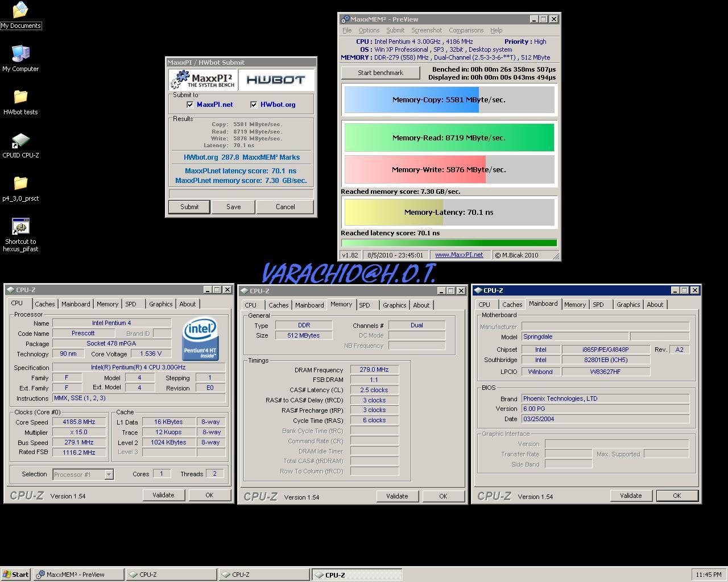Click Memory-Latency 70.1 ns bar
Image resolution: width=728 pixels, height=582 pixels.
click(449, 212)
